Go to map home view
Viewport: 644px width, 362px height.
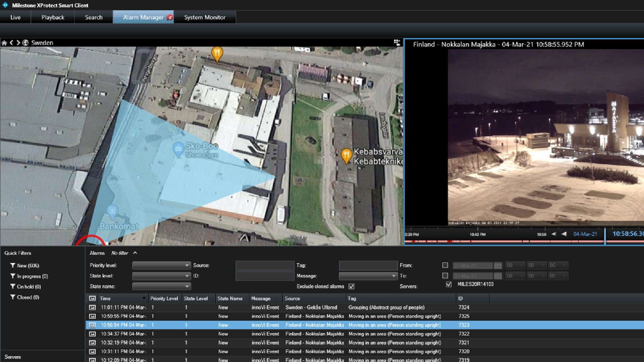(x=4, y=43)
